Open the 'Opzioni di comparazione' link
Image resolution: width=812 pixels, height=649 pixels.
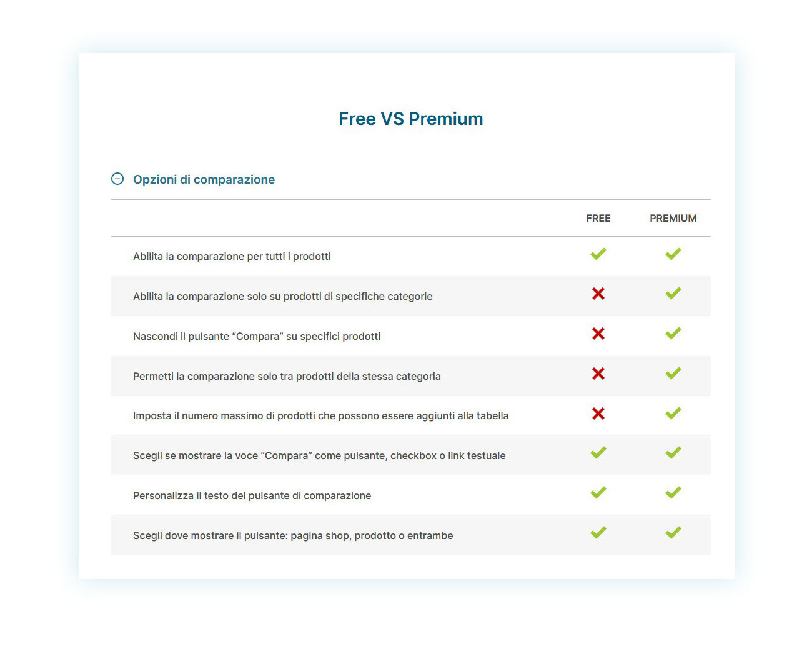pos(204,179)
